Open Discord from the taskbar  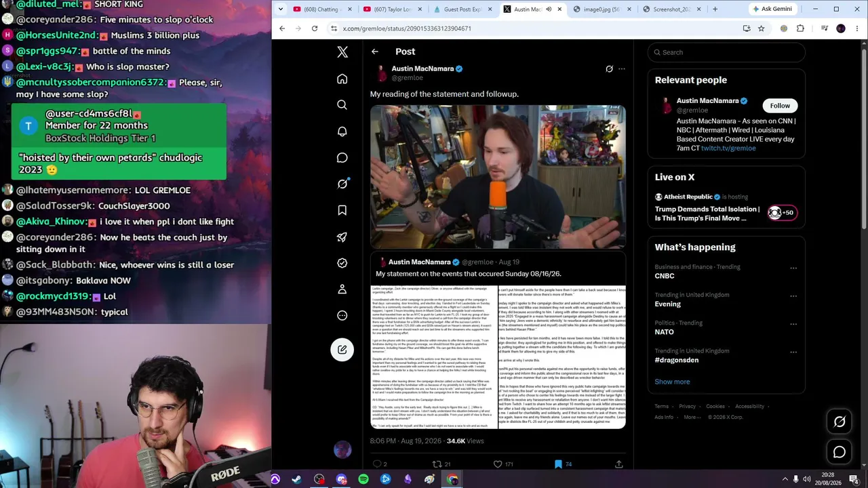341,479
